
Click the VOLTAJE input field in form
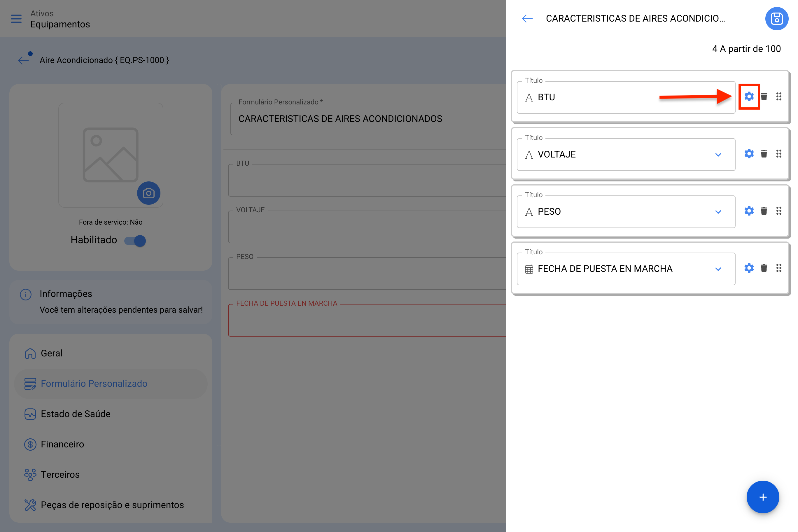(367, 227)
